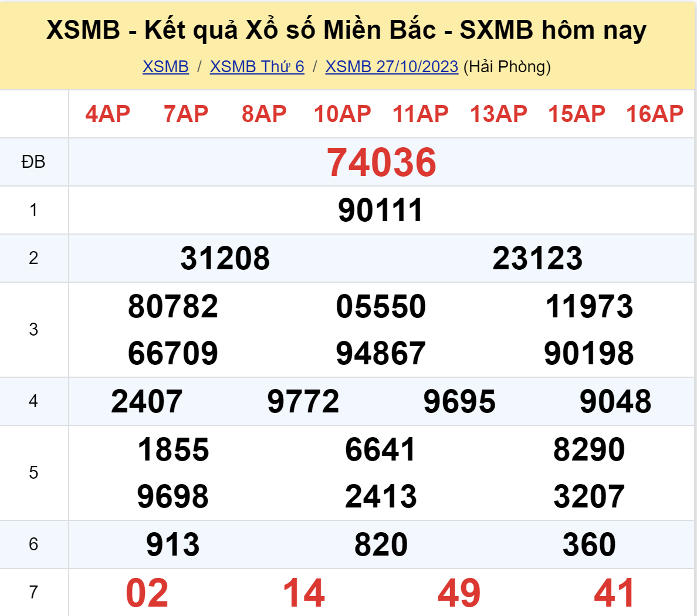The height and width of the screenshot is (616, 697).
Task: Select second prize number 31208
Action: click(x=225, y=258)
